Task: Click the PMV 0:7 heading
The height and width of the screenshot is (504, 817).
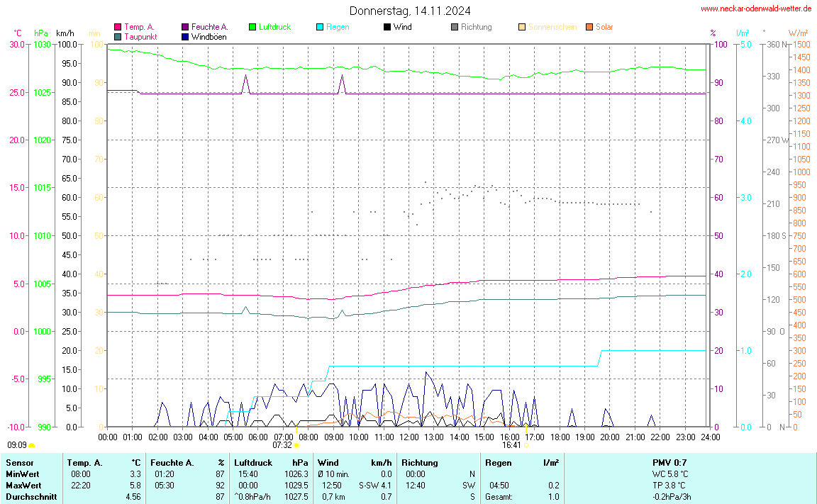Action: tap(669, 462)
